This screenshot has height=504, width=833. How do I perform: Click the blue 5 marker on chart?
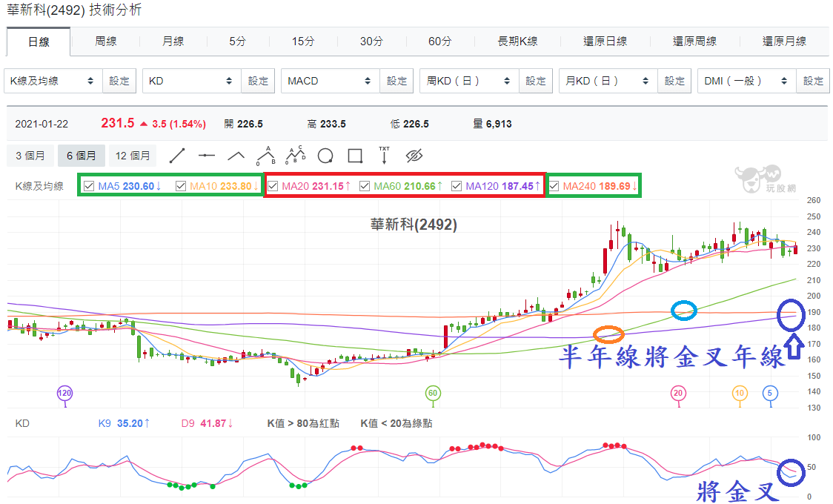pos(770,394)
